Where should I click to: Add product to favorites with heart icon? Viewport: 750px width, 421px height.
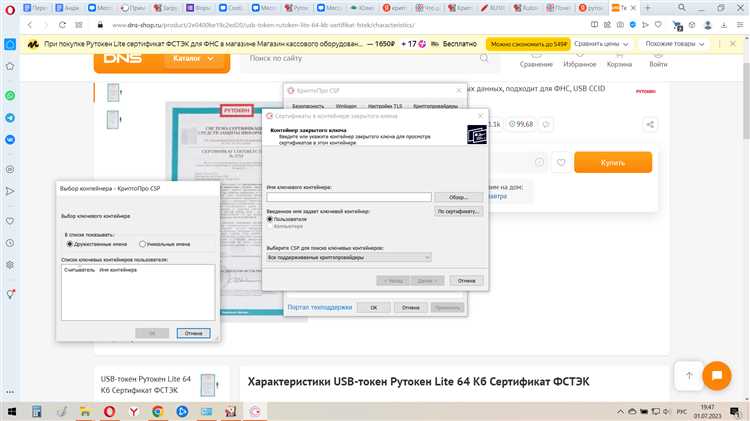pyautogui.click(x=561, y=163)
